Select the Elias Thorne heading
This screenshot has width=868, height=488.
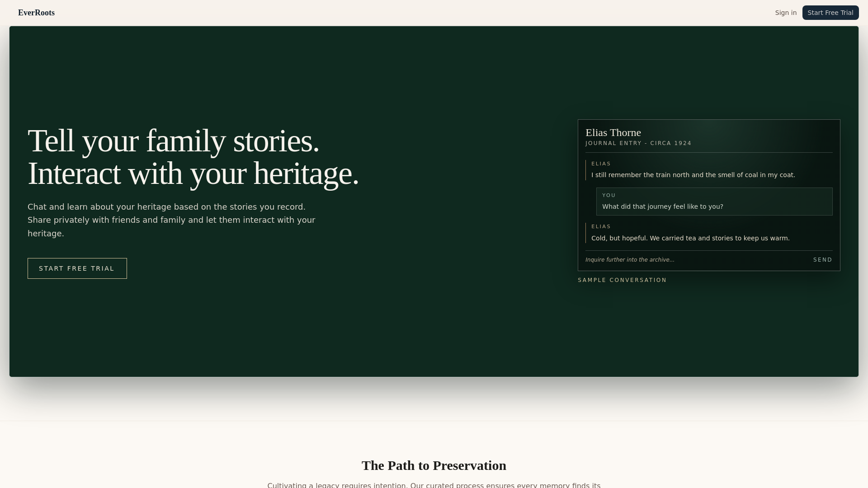tap(613, 132)
